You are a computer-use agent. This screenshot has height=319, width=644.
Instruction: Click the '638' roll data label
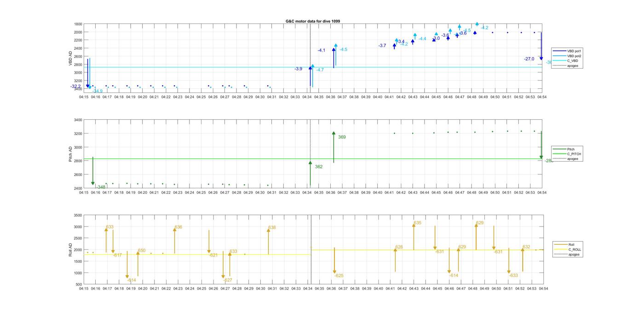click(x=272, y=227)
